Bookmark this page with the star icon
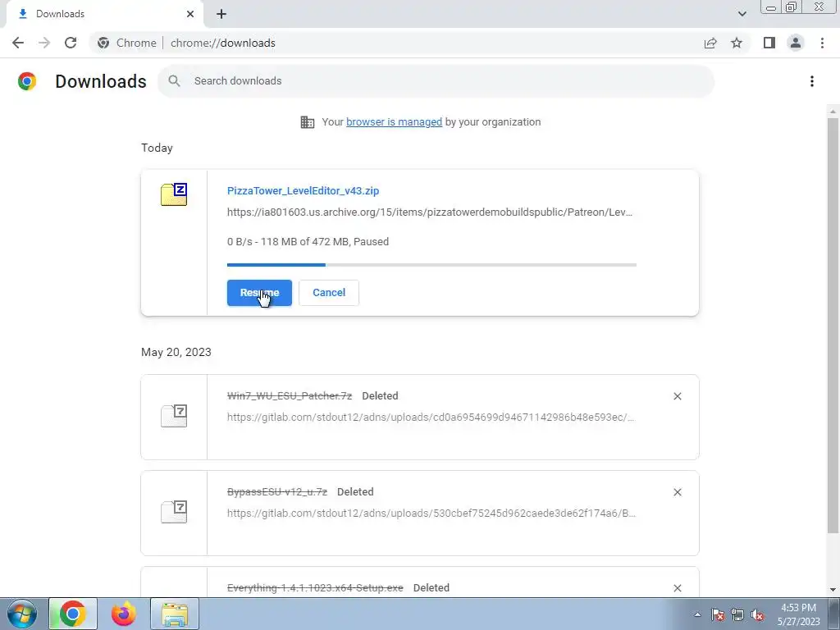The width and height of the screenshot is (840, 630). (x=737, y=43)
